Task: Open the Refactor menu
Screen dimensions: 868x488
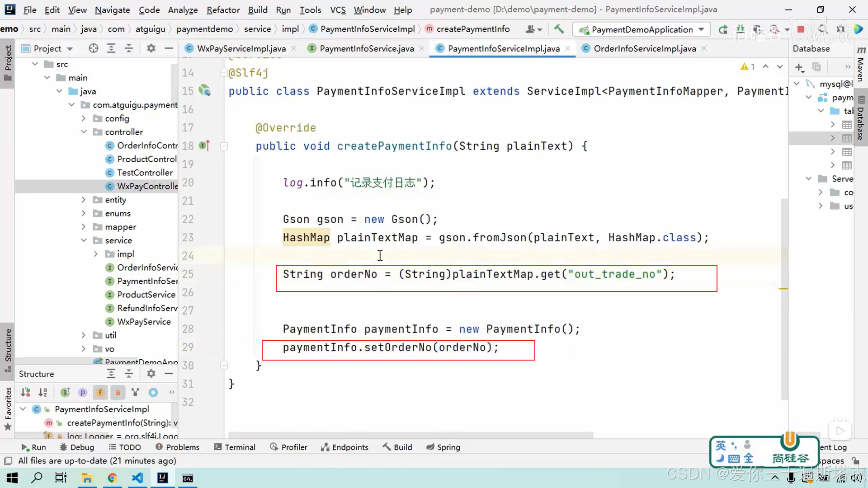Action: point(223,9)
